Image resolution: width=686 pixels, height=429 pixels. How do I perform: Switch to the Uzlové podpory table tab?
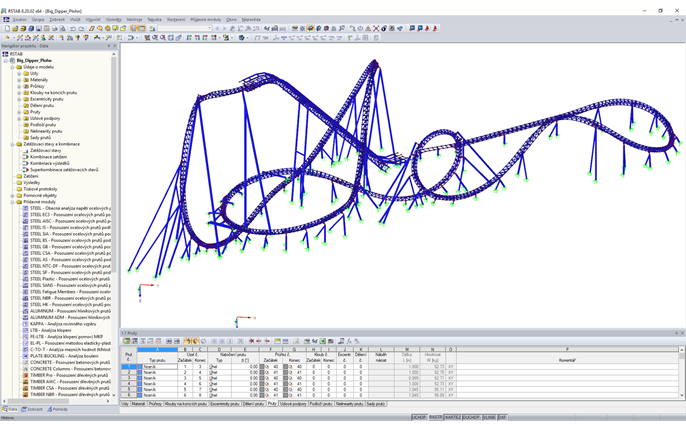tap(293, 404)
